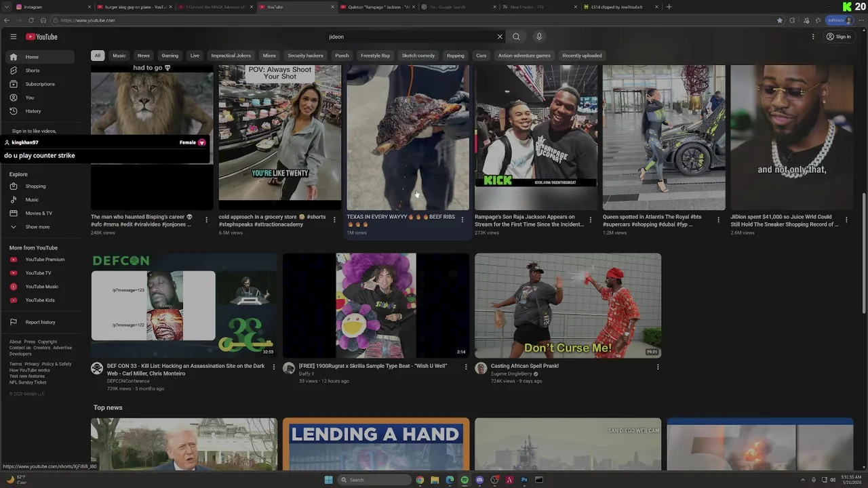
Task: Select the News filter chip
Action: click(144, 56)
